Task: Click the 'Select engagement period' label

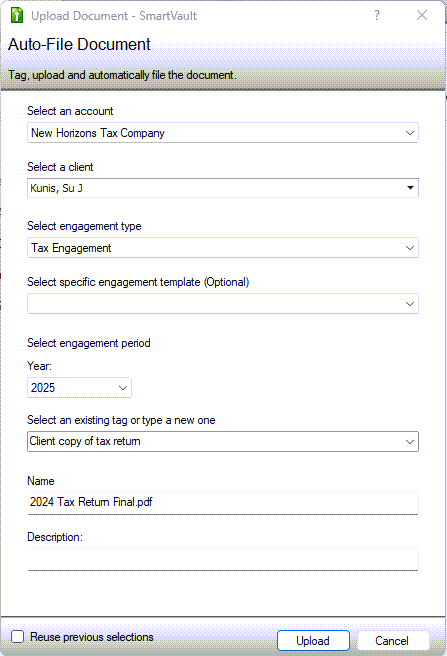Action: point(89,343)
